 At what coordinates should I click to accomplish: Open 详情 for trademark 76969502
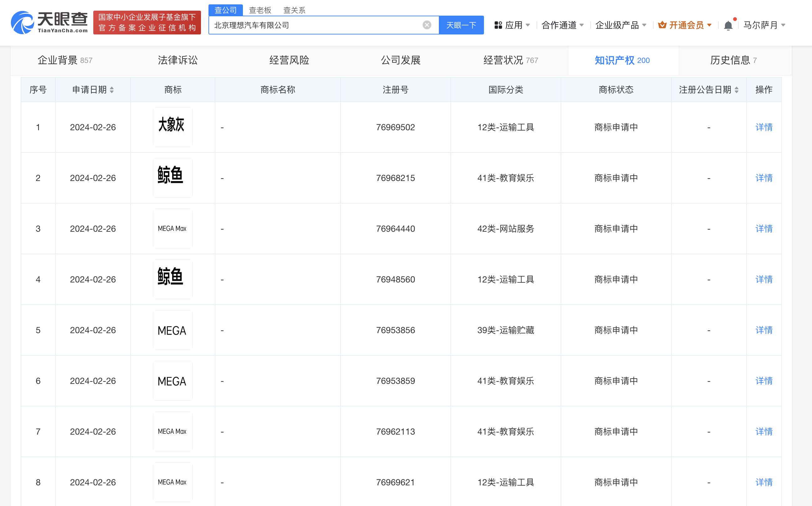[x=764, y=127]
